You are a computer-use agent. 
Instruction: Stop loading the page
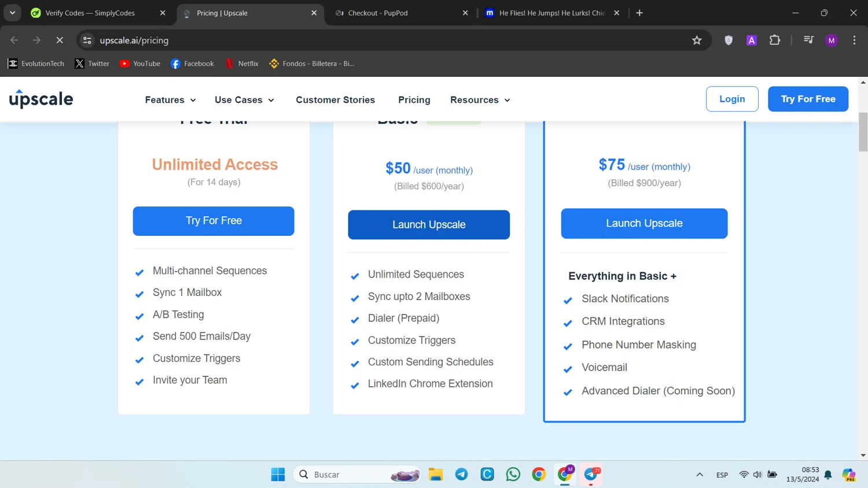[60, 40]
